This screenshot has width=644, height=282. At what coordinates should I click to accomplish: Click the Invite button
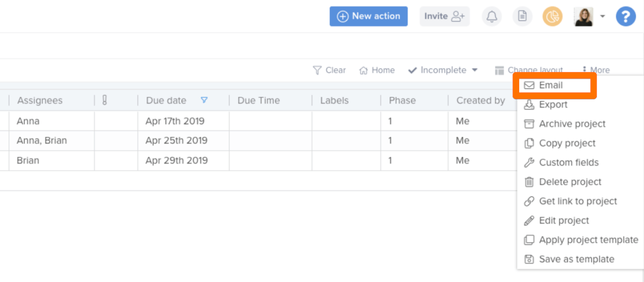click(x=444, y=16)
